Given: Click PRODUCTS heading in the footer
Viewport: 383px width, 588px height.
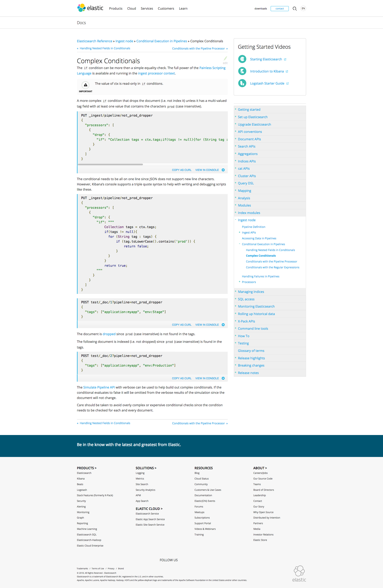Looking at the screenshot, I should click(x=86, y=468).
